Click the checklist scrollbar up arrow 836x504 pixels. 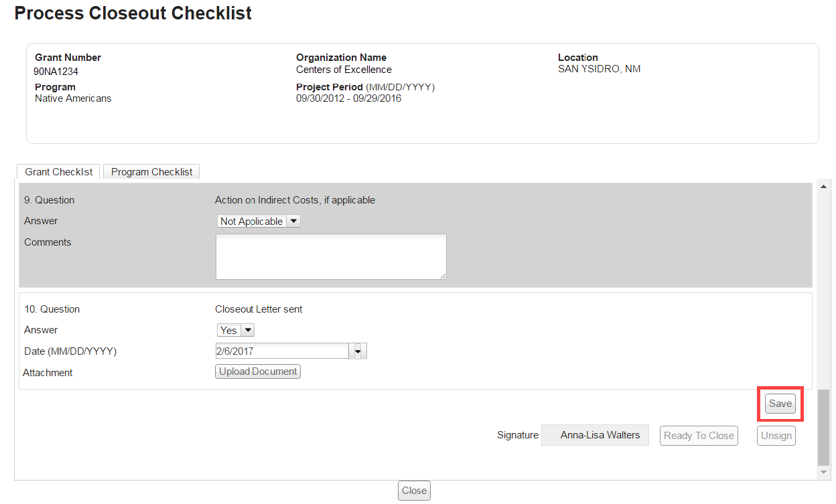824,187
